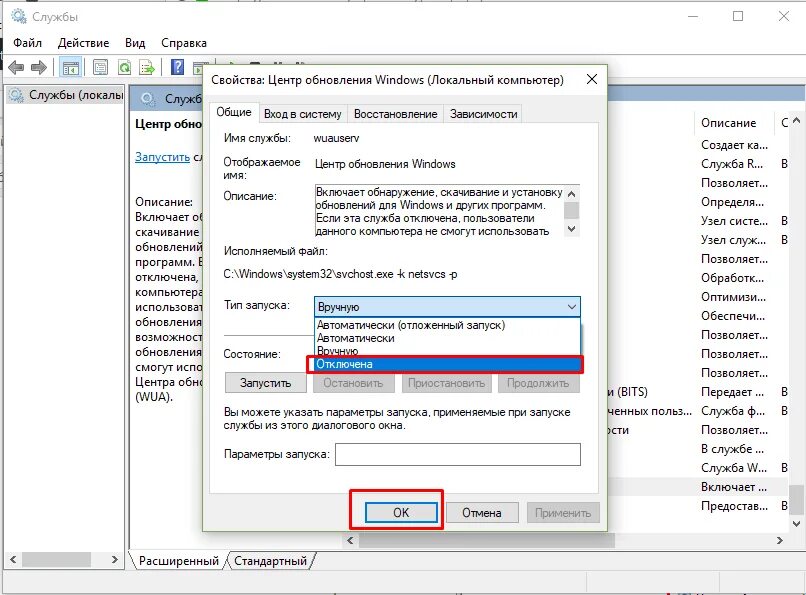The height and width of the screenshot is (595, 806).
Task: Select the 'Узел систе...' description cell
Action: [x=735, y=221]
